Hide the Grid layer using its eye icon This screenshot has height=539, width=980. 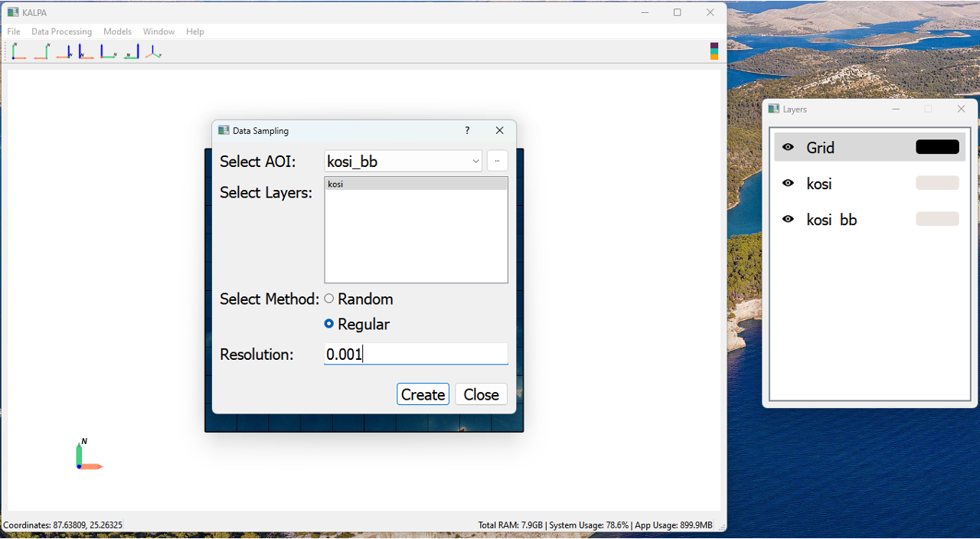point(788,147)
